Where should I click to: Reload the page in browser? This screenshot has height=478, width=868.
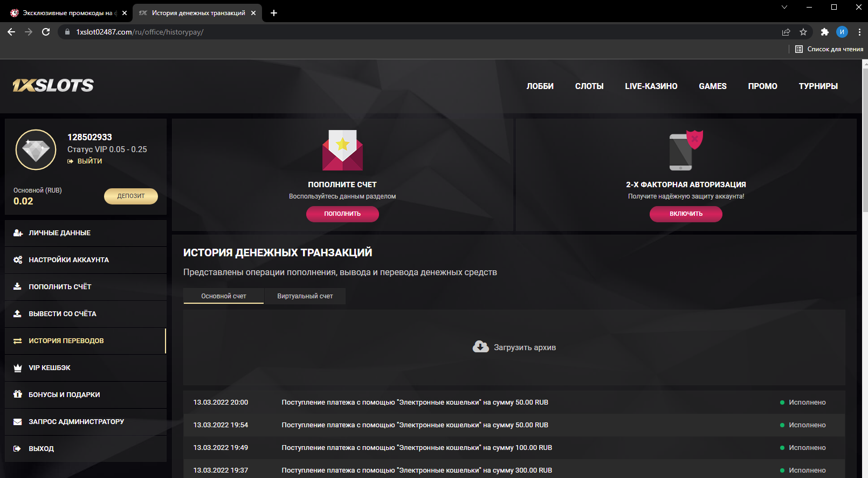(46, 32)
